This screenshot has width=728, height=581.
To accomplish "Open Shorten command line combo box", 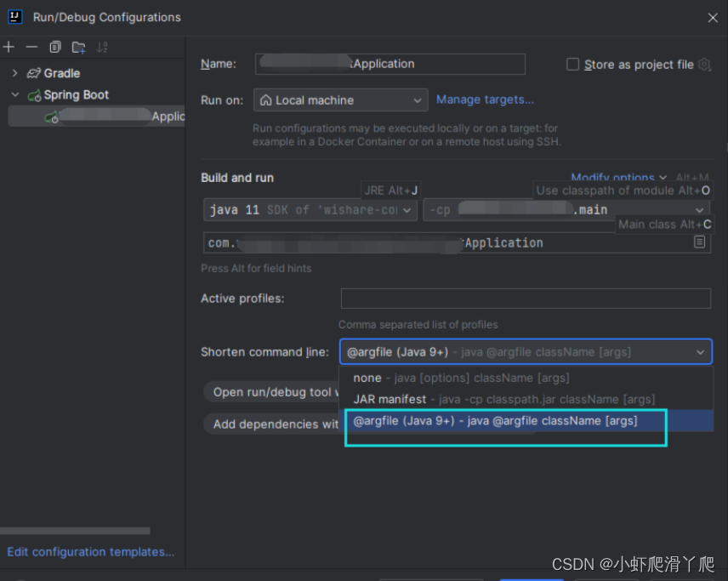I will 526,351.
